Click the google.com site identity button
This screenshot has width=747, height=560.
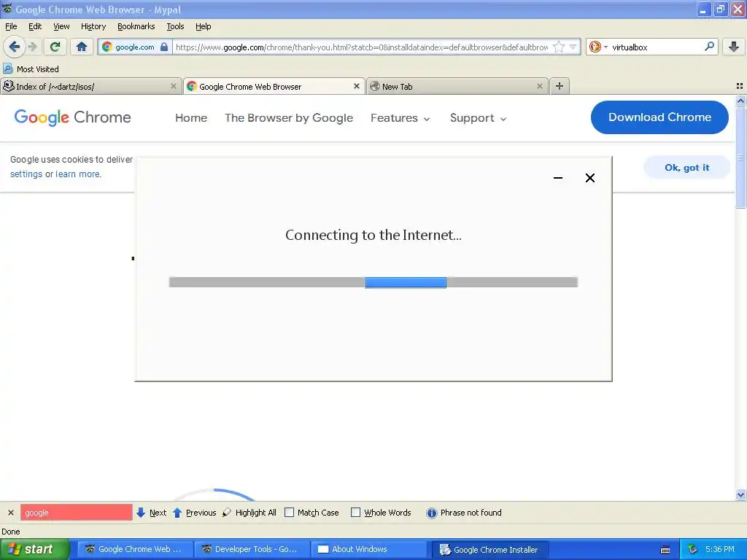[135, 47]
